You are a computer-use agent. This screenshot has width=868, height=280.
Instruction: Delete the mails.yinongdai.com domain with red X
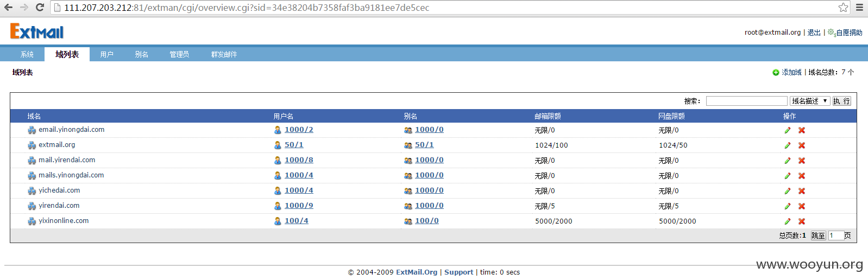click(802, 176)
